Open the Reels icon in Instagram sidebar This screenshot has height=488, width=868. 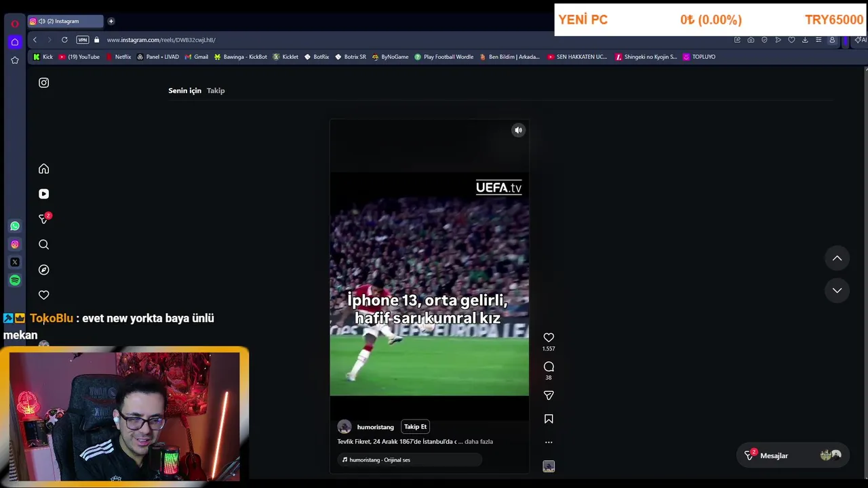[43, 194]
